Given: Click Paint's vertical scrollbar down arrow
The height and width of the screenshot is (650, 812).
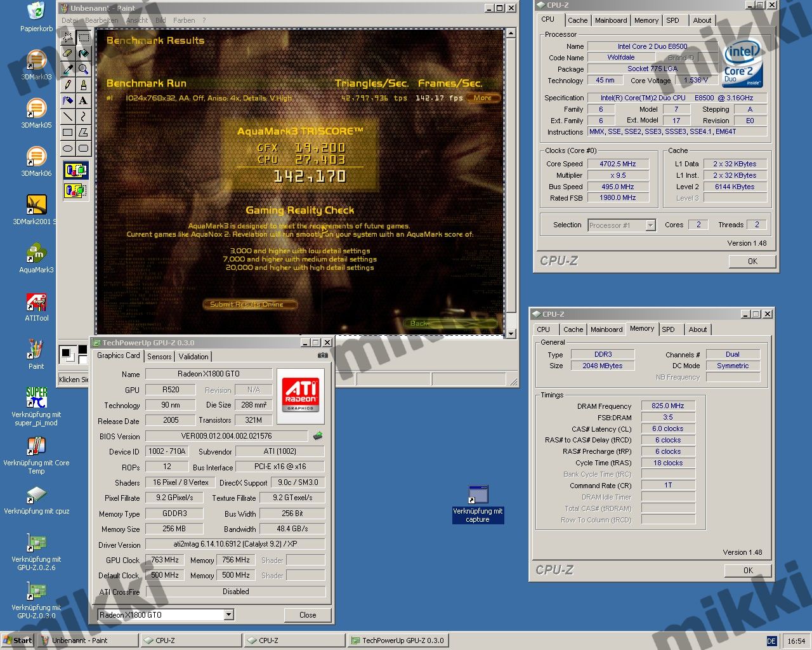Looking at the screenshot, I should point(511,333).
